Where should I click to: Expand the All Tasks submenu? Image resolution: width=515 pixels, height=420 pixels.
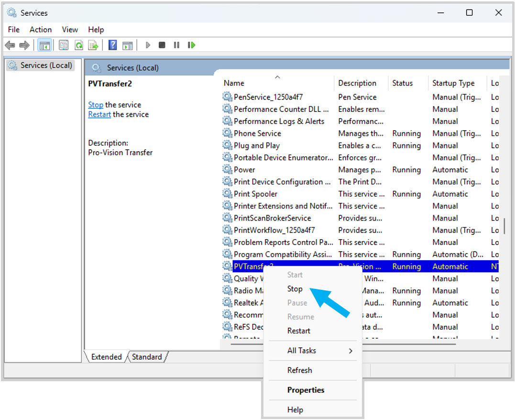[x=313, y=351]
